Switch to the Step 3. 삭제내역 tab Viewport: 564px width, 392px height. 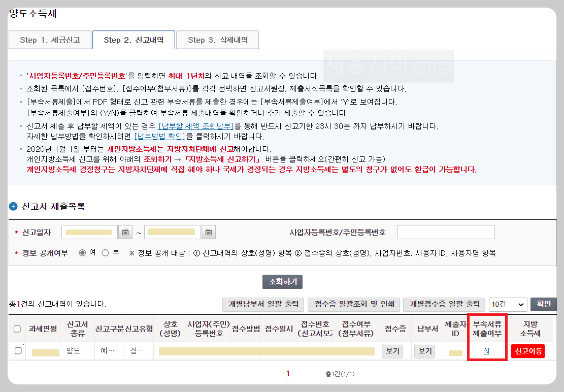coord(217,39)
